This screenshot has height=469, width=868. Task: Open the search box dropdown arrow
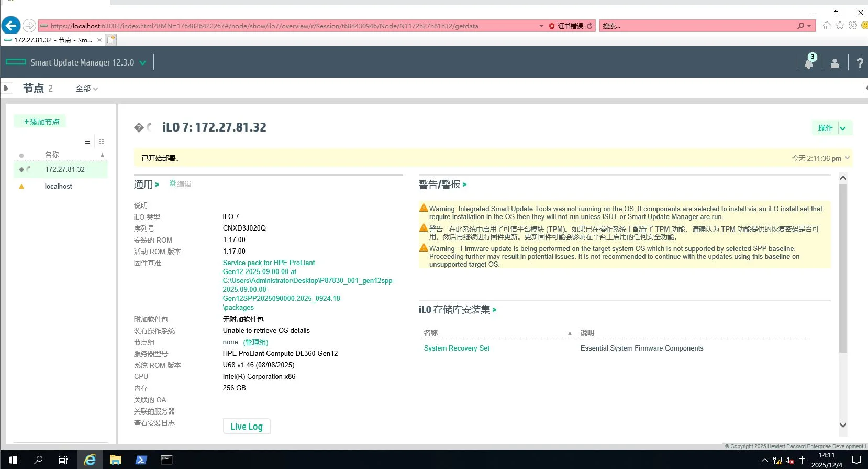coord(809,26)
